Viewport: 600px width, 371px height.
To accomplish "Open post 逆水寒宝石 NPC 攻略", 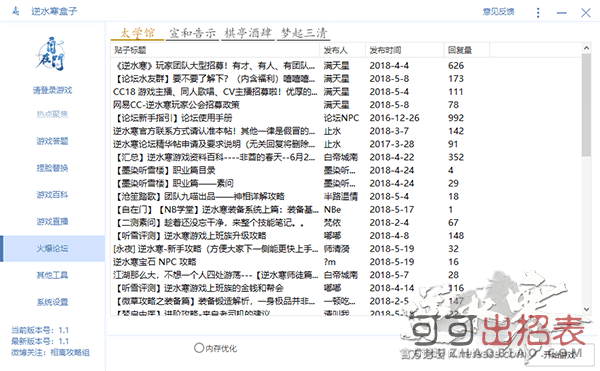I will (155, 262).
